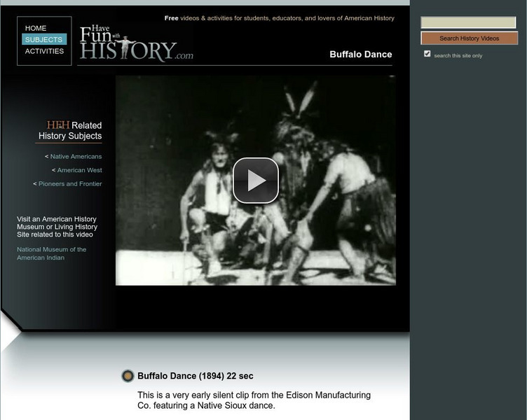Open National Museum of the American Indian link
Screen dimensions: 527x420
point(52,253)
